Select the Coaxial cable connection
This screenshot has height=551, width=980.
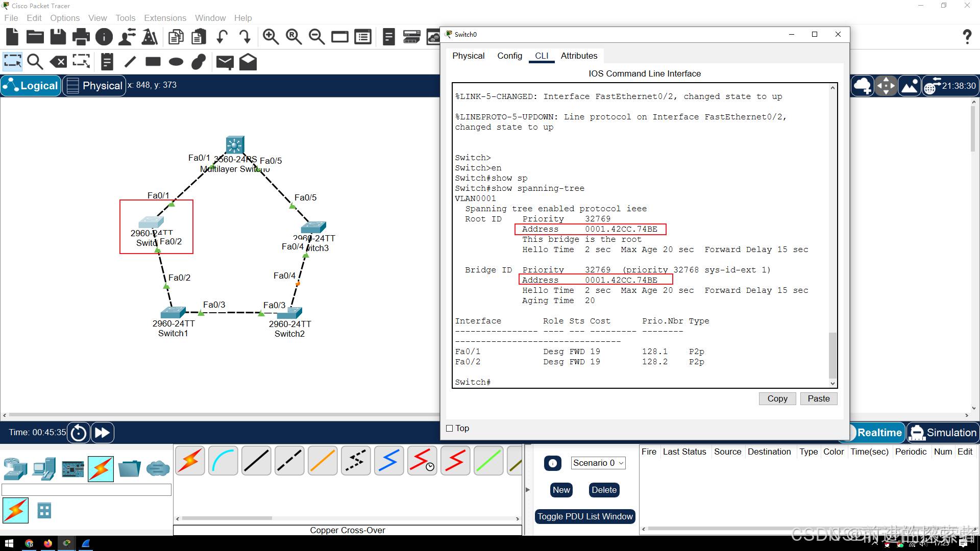tap(389, 461)
